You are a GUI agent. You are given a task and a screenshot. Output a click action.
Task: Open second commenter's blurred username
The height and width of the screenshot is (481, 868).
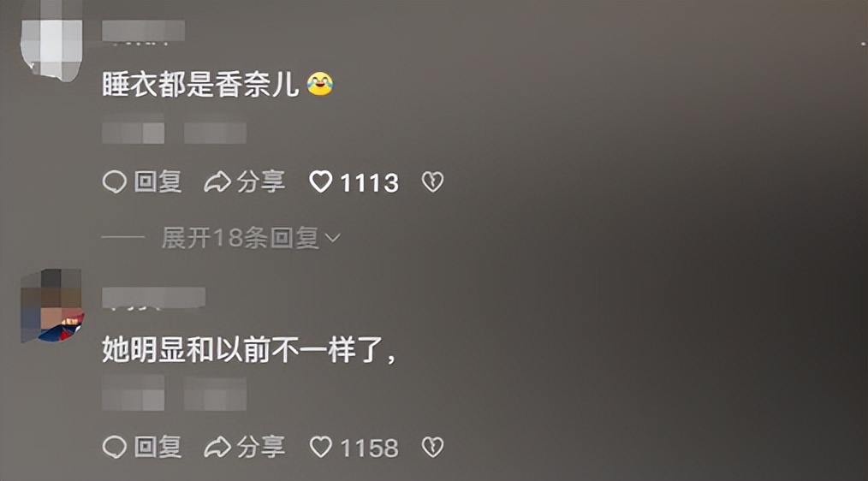point(154,299)
